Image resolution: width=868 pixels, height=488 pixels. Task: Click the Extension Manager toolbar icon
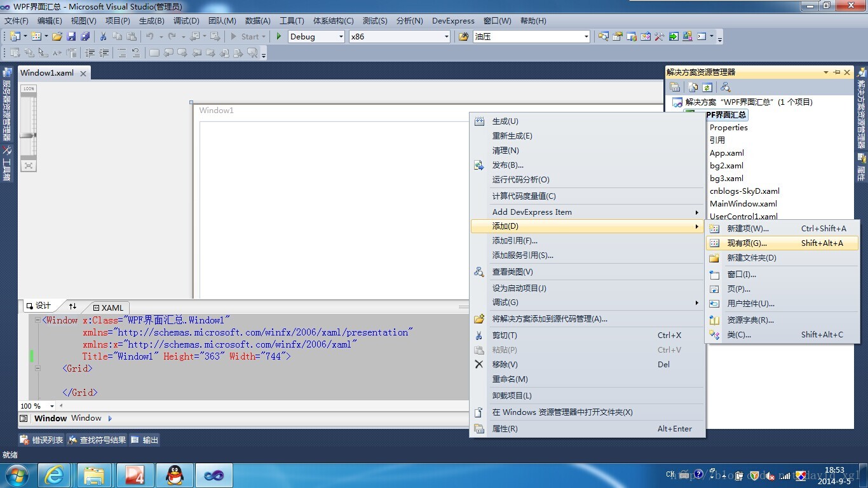click(687, 36)
